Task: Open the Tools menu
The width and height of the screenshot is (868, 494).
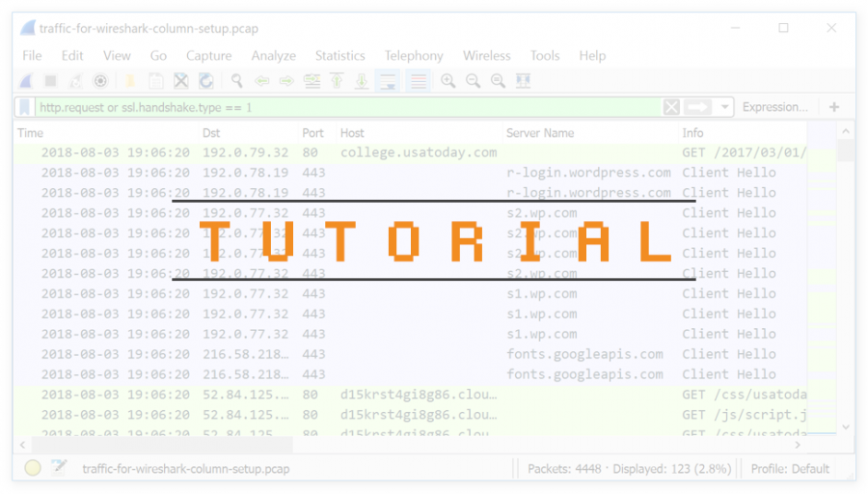Action: pyautogui.click(x=545, y=55)
